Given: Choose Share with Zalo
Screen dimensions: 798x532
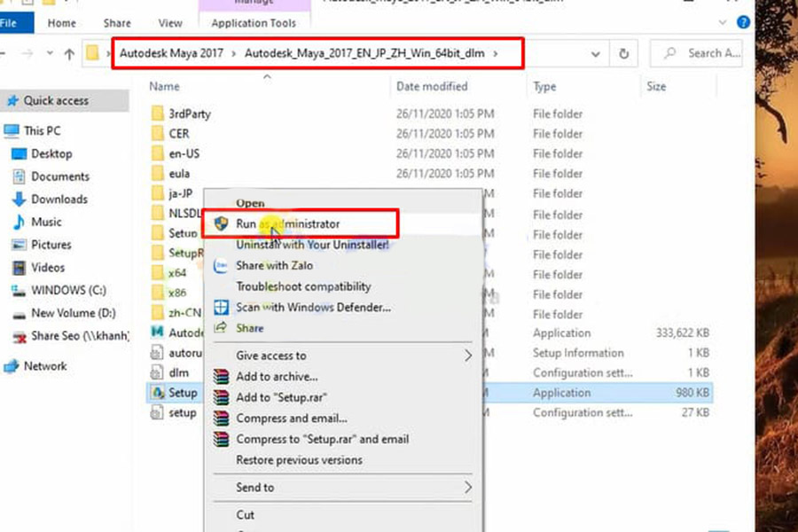Looking at the screenshot, I should pyautogui.click(x=274, y=266).
